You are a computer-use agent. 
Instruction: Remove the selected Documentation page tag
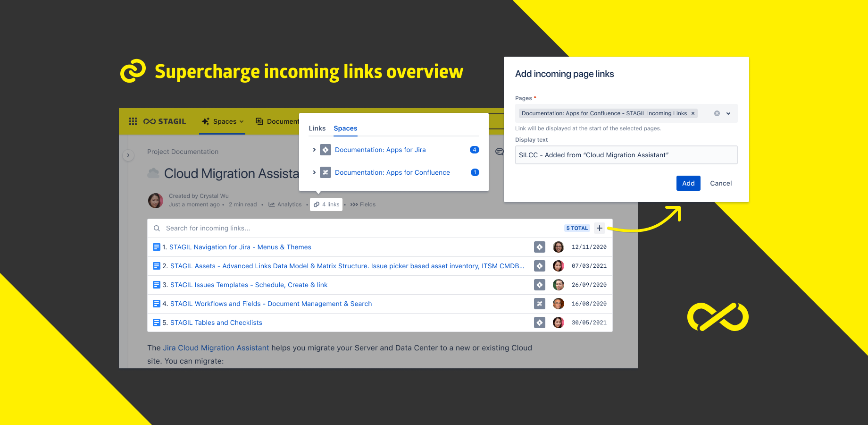tap(693, 113)
